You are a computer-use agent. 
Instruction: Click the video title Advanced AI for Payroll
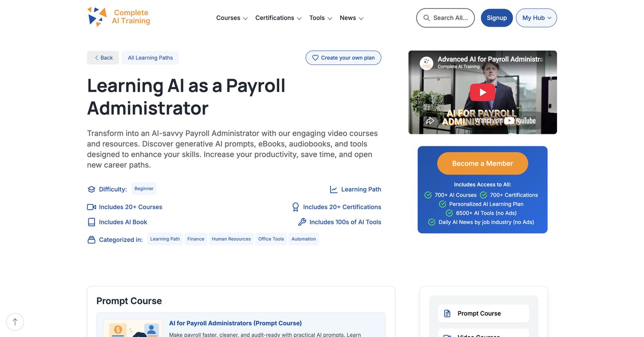pos(490,59)
